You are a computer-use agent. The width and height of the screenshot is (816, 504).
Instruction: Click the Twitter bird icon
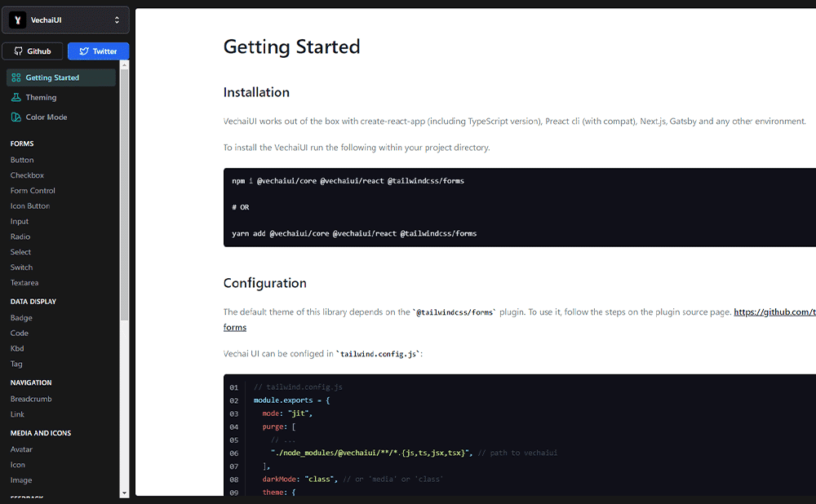83,51
